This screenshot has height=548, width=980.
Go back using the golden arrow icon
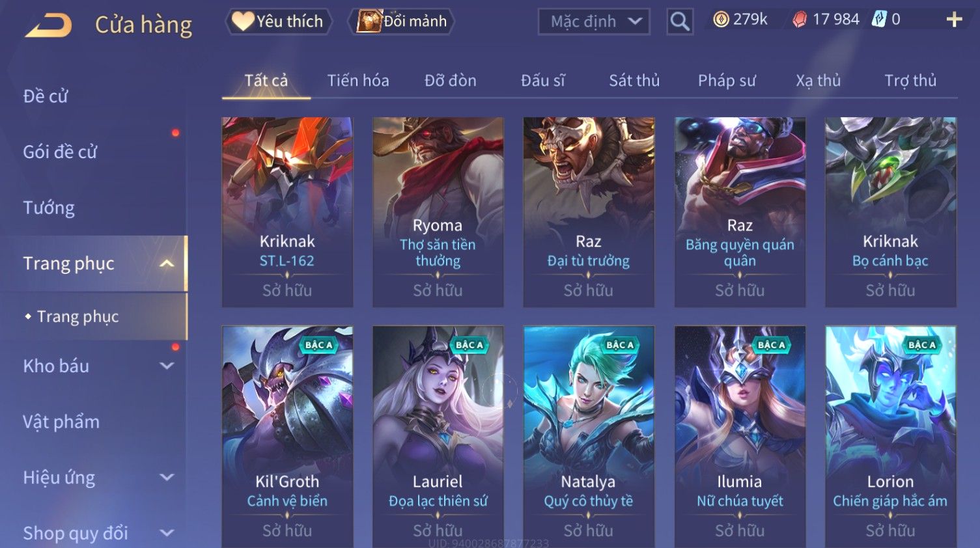(48, 26)
